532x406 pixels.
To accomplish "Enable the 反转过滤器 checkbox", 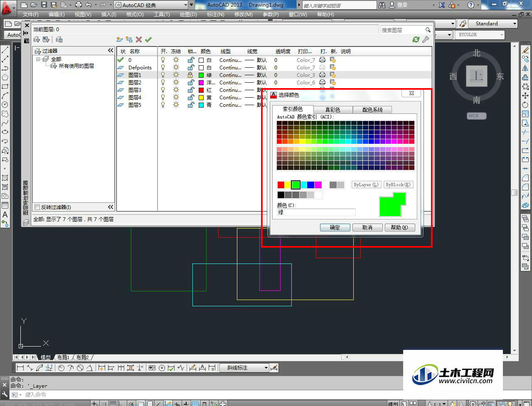I will point(37,207).
